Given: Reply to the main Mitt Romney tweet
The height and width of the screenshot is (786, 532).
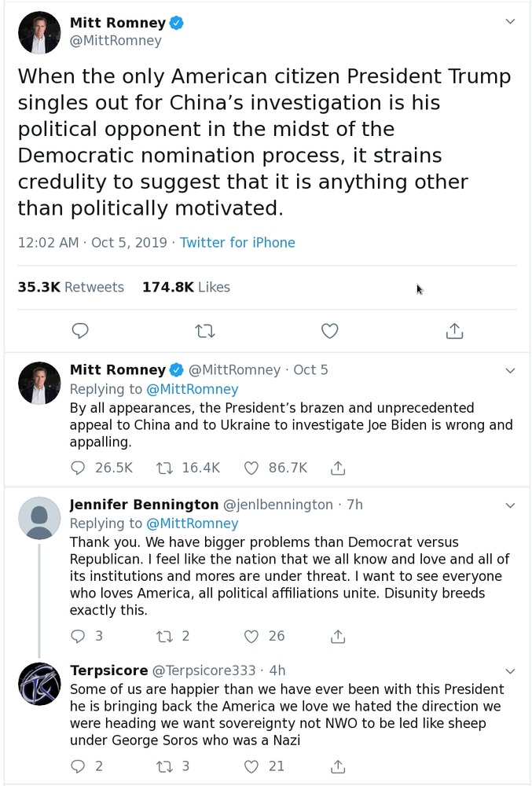Looking at the screenshot, I should coord(80,331).
